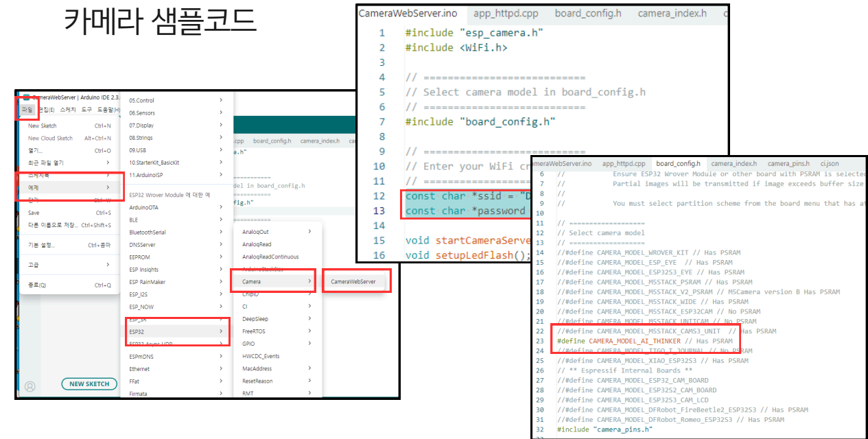The width and height of the screenshot is (868, 439).
Task: Expand the 최근 파일 열기 submenu arrow
Action: coord(108,163)
